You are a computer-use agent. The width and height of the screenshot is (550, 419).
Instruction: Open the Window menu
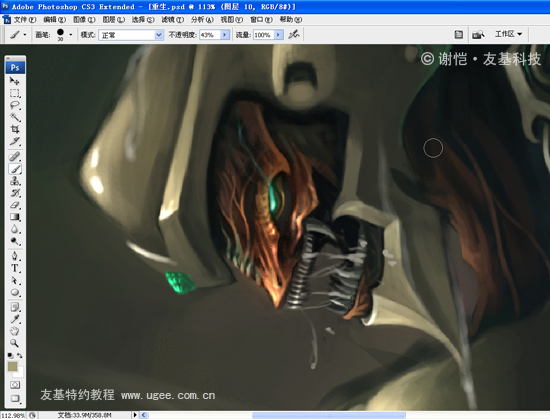tap(261, 20)
